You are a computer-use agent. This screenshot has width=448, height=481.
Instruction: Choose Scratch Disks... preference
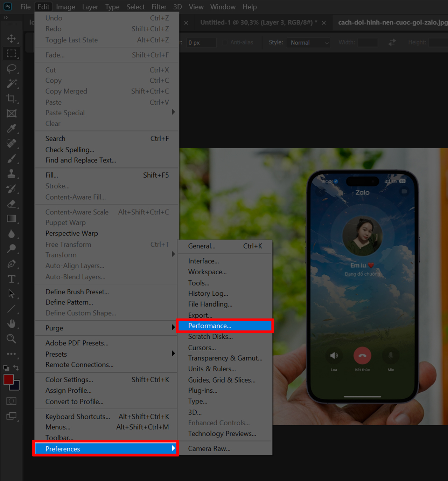point(225,337)
